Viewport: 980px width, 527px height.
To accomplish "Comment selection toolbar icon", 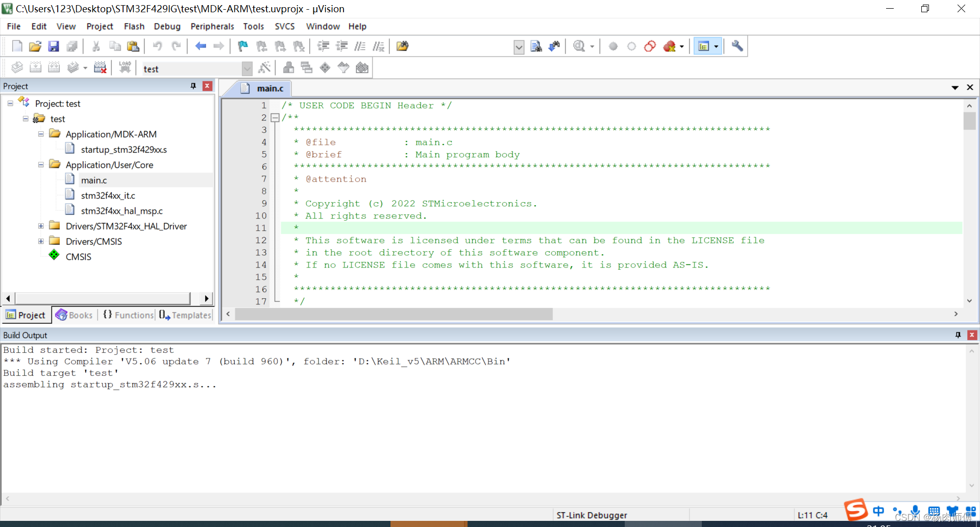I will coord(360,46).
